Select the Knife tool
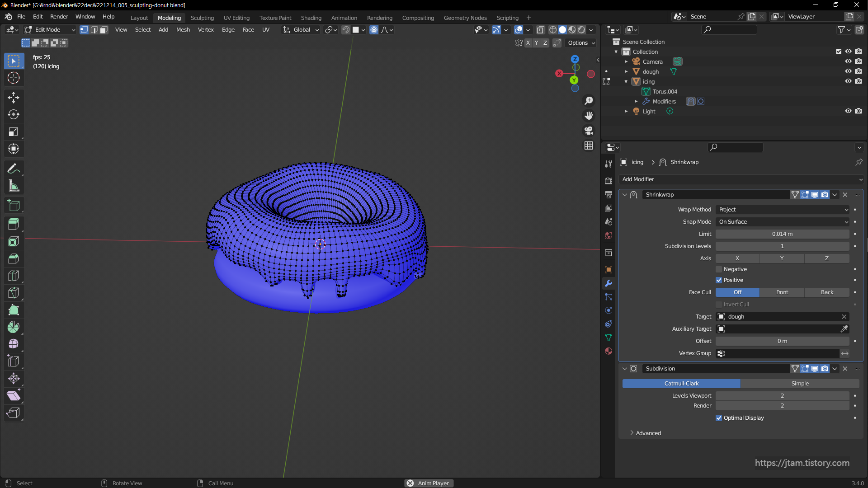Viewport: 868px width, 488px height. click(x=14, y=293)
